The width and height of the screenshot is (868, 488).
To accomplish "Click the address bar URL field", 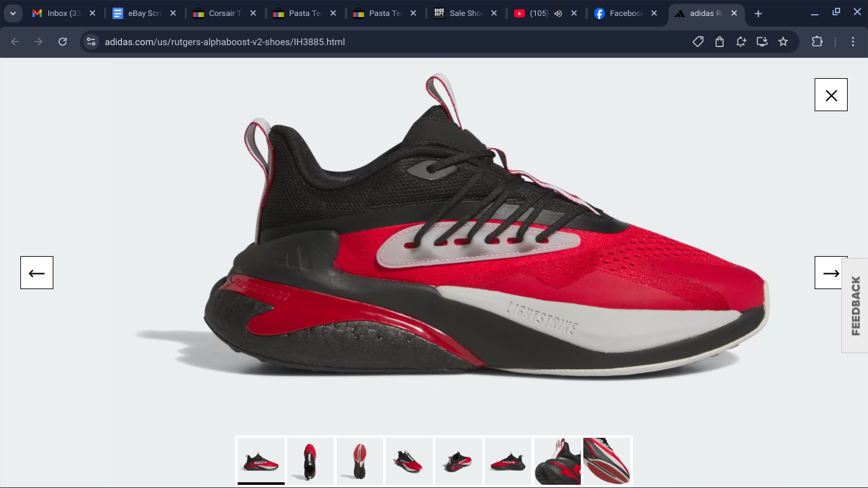I will (x=381, y=42).
